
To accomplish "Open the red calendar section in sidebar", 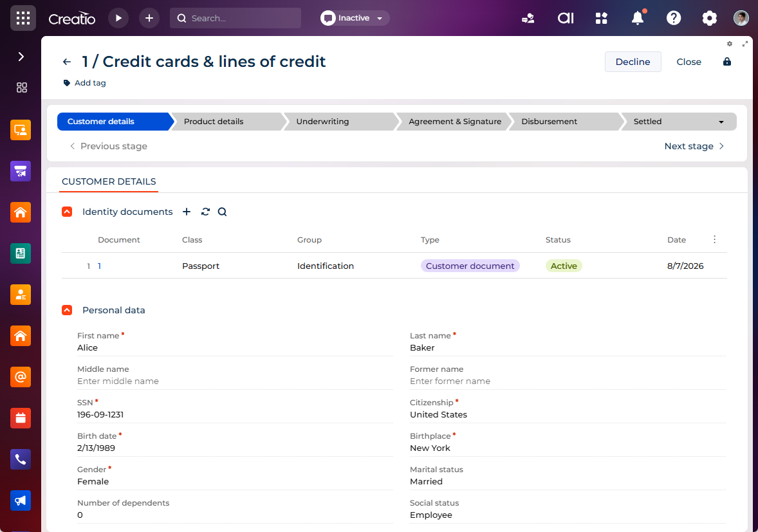I will point(21,418).
